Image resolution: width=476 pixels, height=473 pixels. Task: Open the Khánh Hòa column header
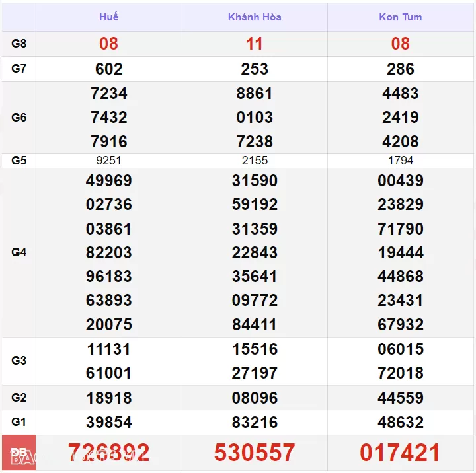pos(255,17)
